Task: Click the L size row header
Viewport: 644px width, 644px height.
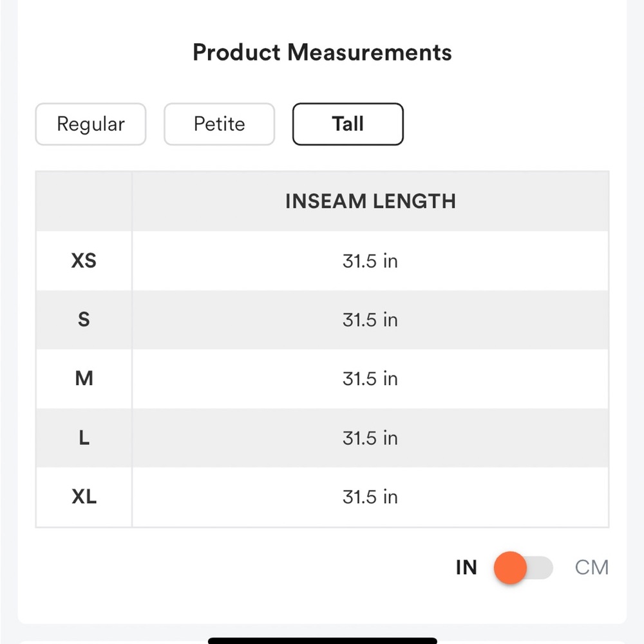Action: point(84,438)
